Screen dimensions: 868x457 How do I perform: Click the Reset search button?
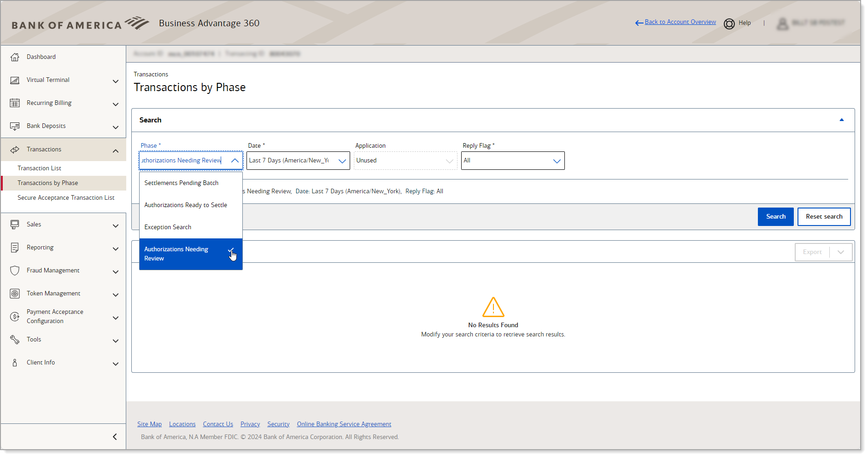[x=824, y=217]
